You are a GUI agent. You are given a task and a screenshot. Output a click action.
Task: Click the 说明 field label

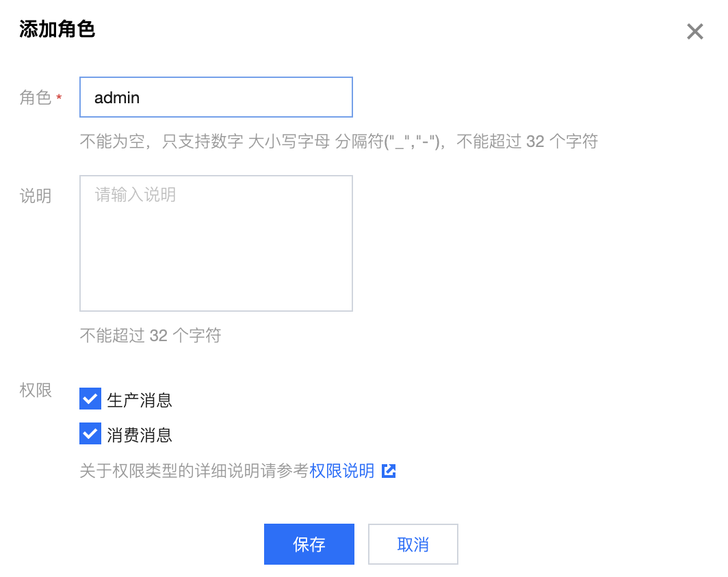(36, 196)
